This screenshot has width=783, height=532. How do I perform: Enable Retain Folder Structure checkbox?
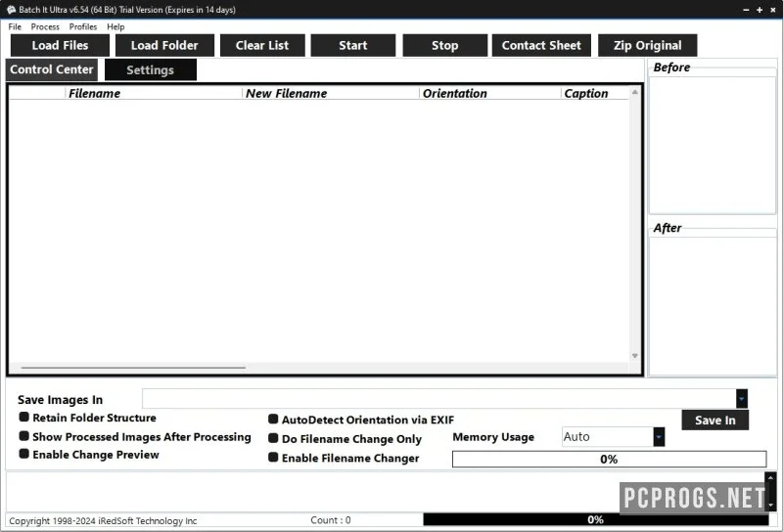click(x=23, y=417)
